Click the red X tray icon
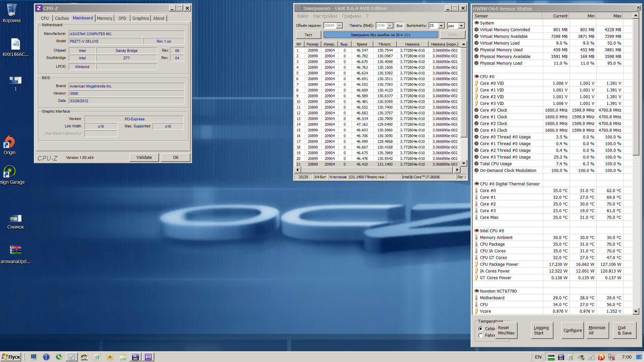This screenshot has width=644, height=362. pyautogui.click(x=601, y=357)
